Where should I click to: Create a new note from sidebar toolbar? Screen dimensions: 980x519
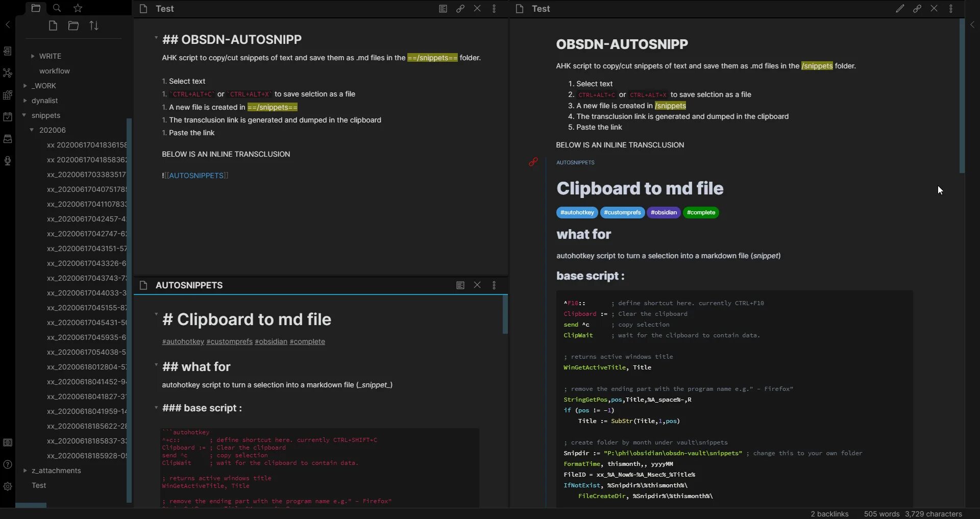53,26
